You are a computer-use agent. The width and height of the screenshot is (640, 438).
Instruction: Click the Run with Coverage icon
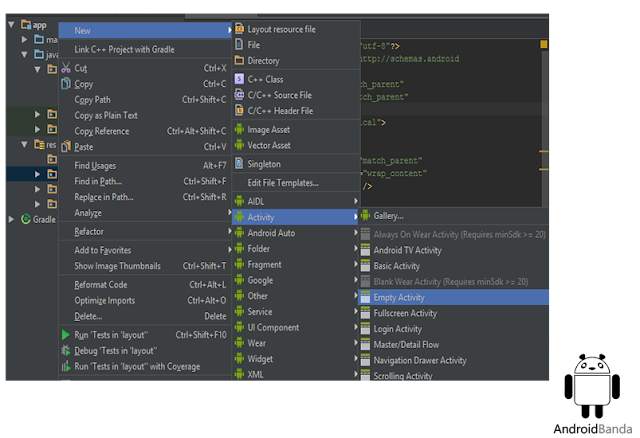click(66, 366)
